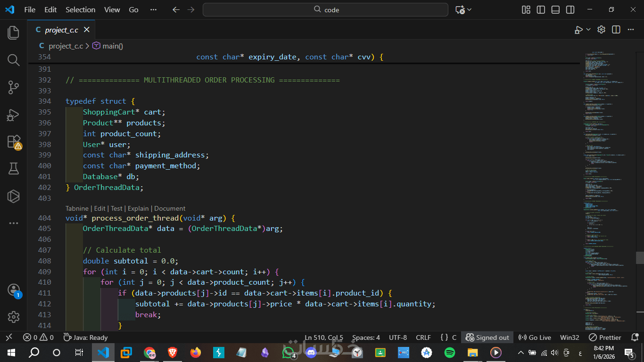
Task: Open the Selection menu
Action: (80, 10)
